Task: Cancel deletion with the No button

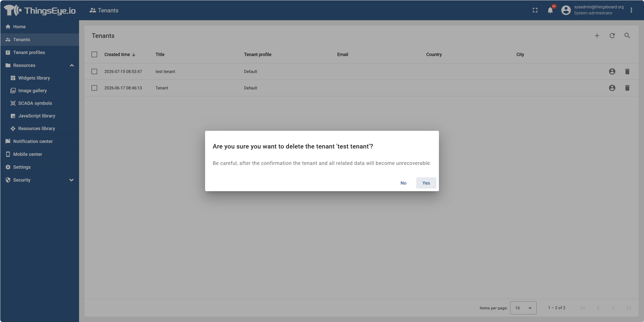Action: pyautogui.click(x=403, y=183)
